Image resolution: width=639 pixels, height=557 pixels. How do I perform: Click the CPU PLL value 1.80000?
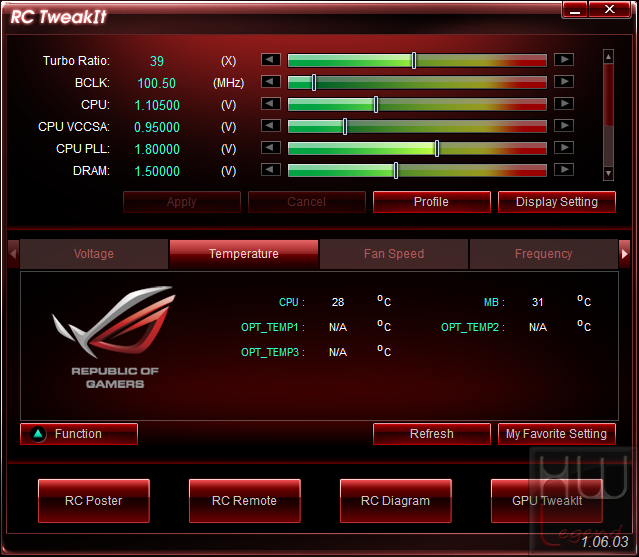157,149
